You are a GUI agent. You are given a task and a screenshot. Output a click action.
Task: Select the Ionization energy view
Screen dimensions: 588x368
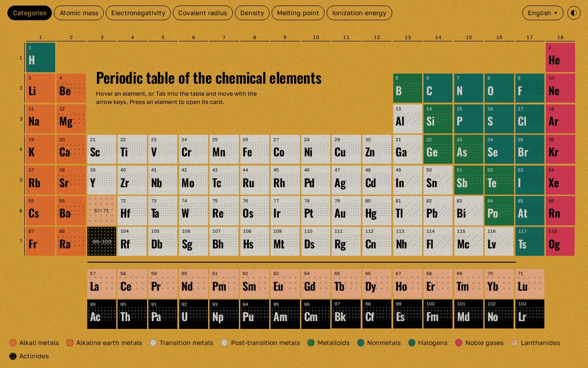tap(359, 13)
